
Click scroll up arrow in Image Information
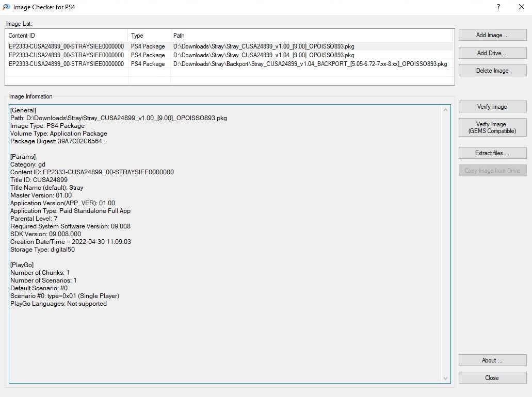(x=445, y=110)
